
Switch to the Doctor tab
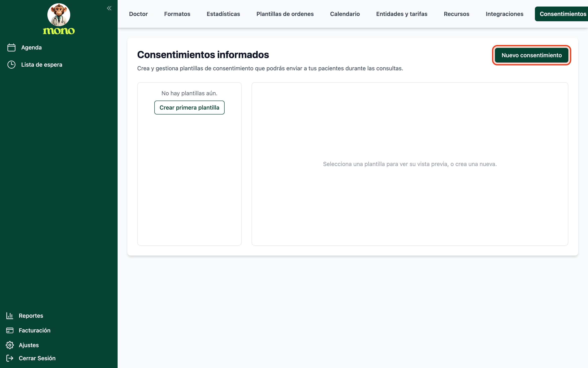coord(138,14)
